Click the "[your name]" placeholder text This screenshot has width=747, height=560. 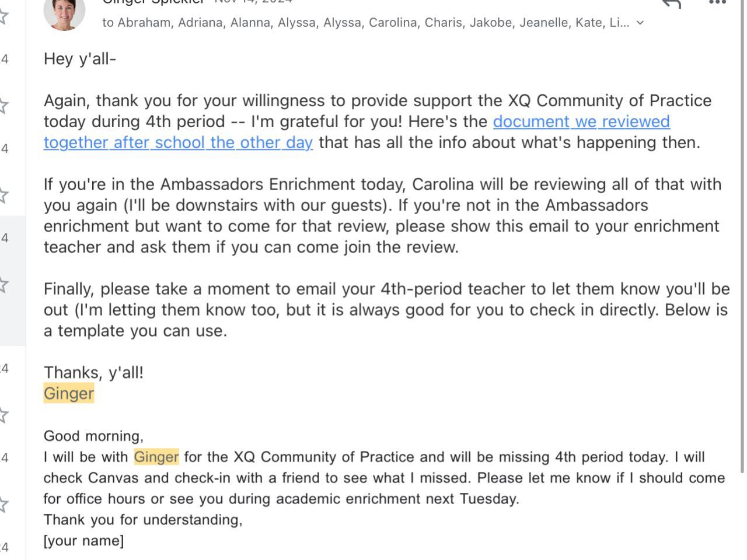click(x=83, y=541)
